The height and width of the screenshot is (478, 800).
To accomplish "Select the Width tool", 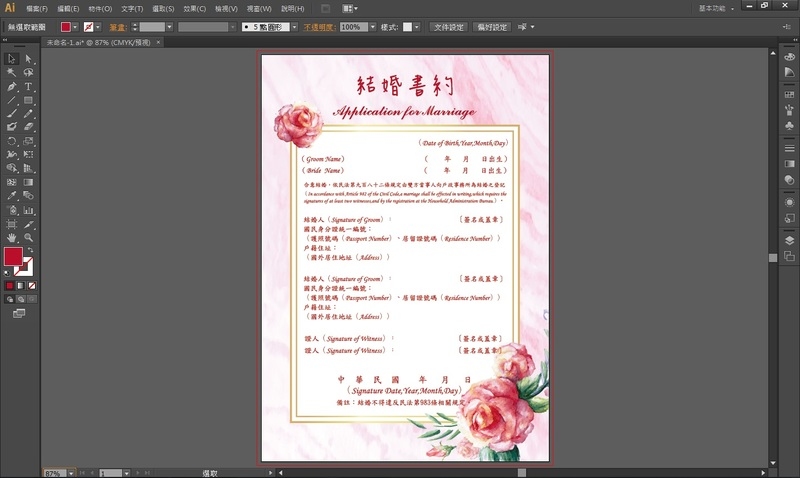I will click(x=11, y=154).
